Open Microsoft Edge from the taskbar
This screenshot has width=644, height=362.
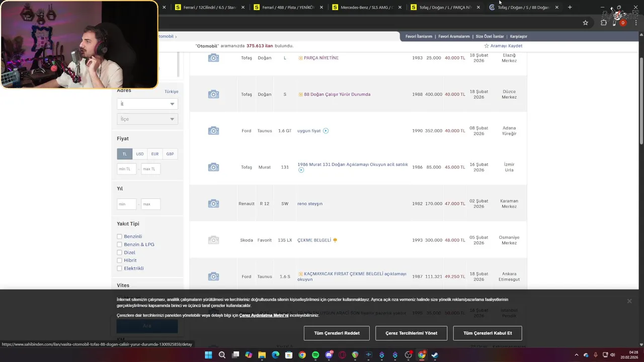(275, 355)
